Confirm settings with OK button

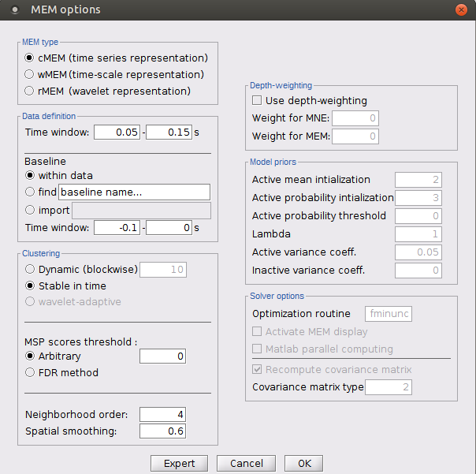pos(304,463)
